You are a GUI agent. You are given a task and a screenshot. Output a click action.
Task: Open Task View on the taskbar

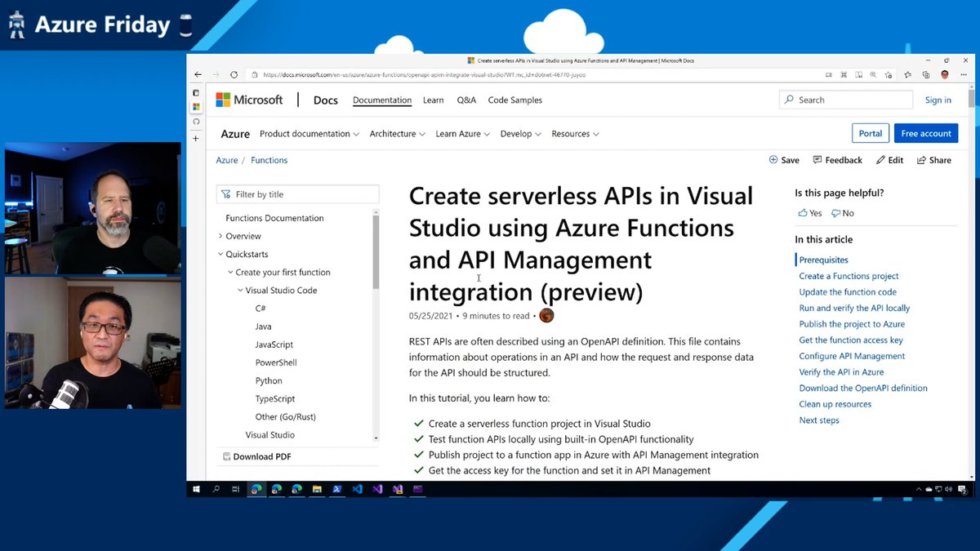(236, 489)
